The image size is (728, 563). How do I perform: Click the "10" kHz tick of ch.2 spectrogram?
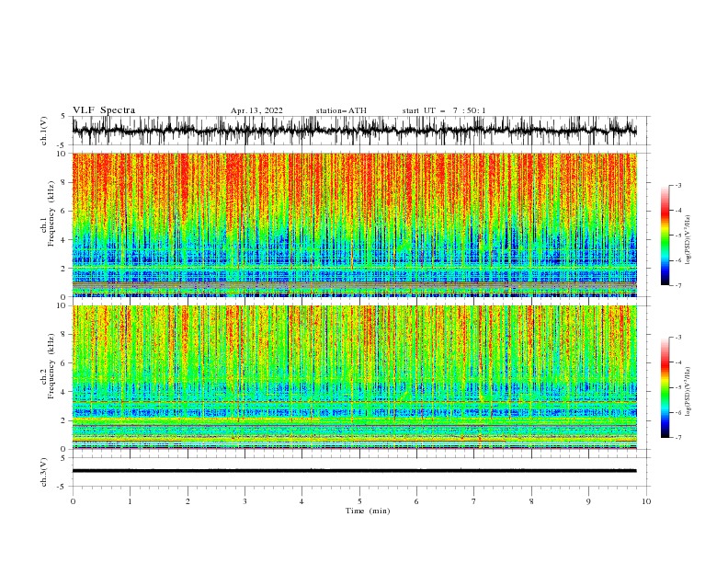63,305
